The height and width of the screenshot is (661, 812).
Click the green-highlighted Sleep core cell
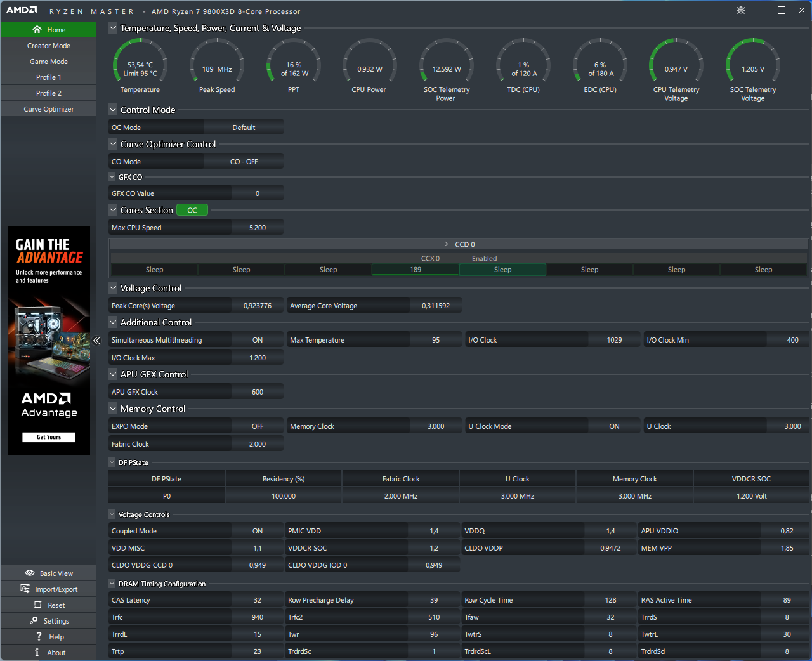502,270
